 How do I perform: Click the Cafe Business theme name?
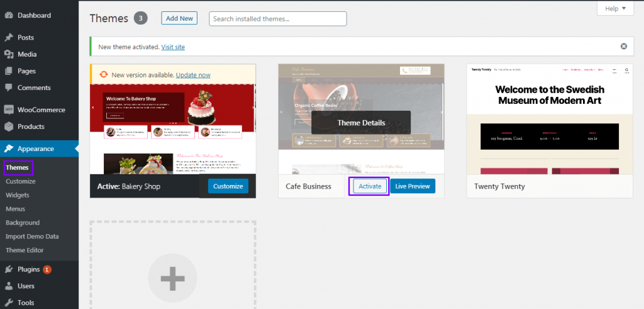[x=308, y=186]
